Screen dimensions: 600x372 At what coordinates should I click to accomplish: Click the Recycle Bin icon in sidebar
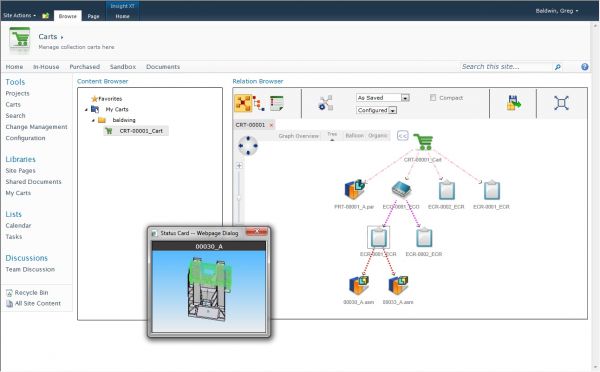[9, 293]
